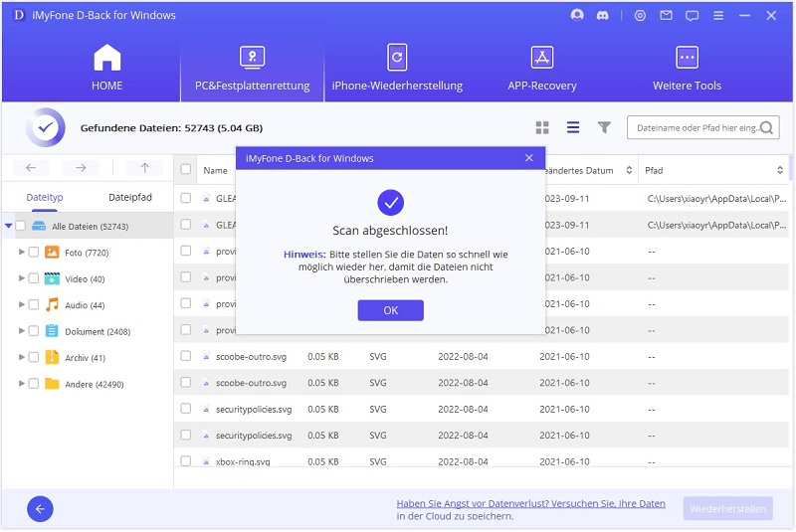This screenshot has height=532, width=796.
Task: Expand the Archiv tree node
Action: pos(21,357)
